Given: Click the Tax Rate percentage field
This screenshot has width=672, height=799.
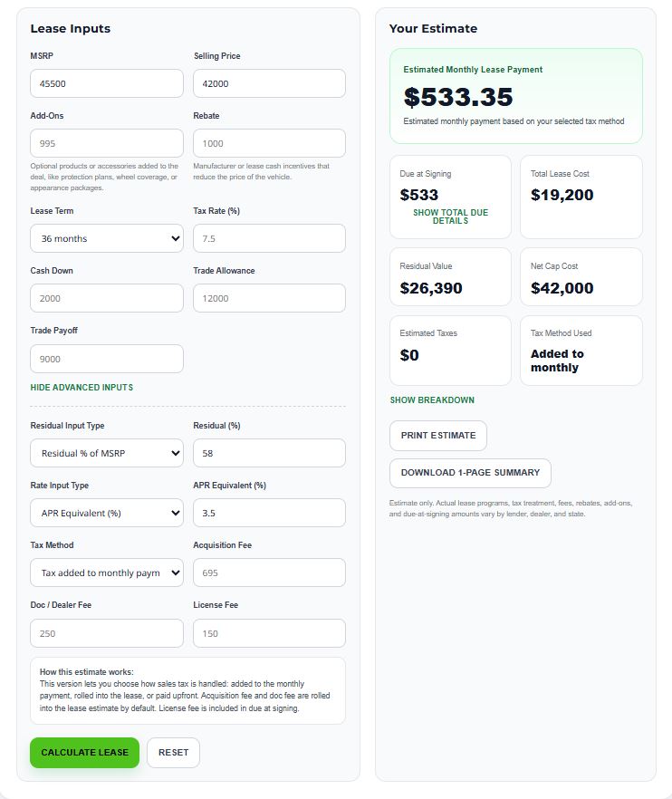Looking at the screenshot, I should (269, 238).
